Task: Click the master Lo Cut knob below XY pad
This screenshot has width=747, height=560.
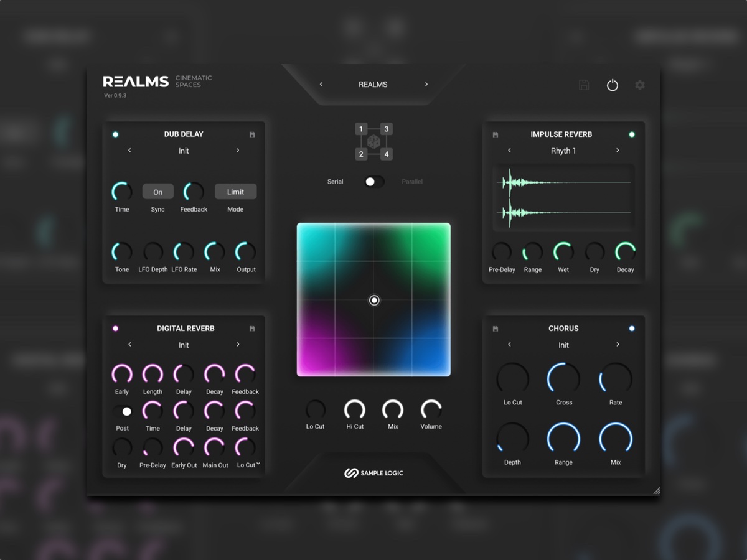Action: [x=315, y=409]
